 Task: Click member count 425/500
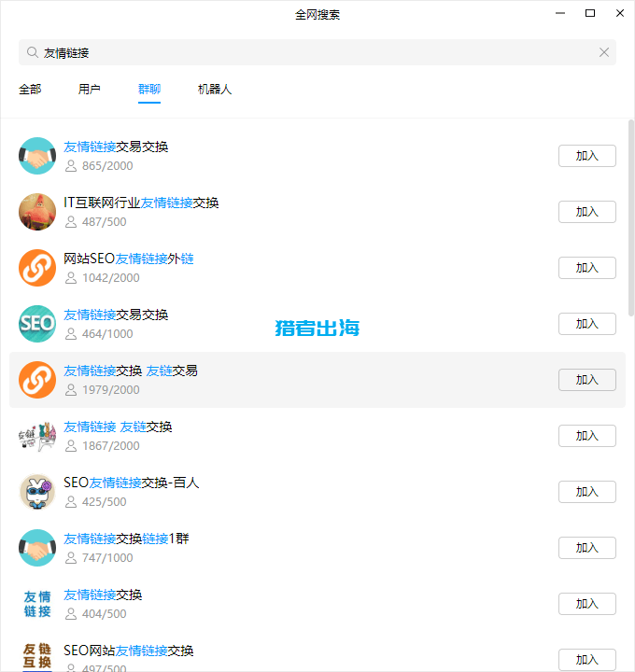click(105, 502)
